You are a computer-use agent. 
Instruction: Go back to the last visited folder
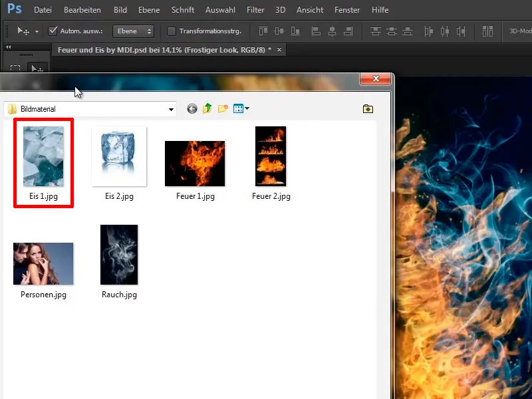pos(192,108)
